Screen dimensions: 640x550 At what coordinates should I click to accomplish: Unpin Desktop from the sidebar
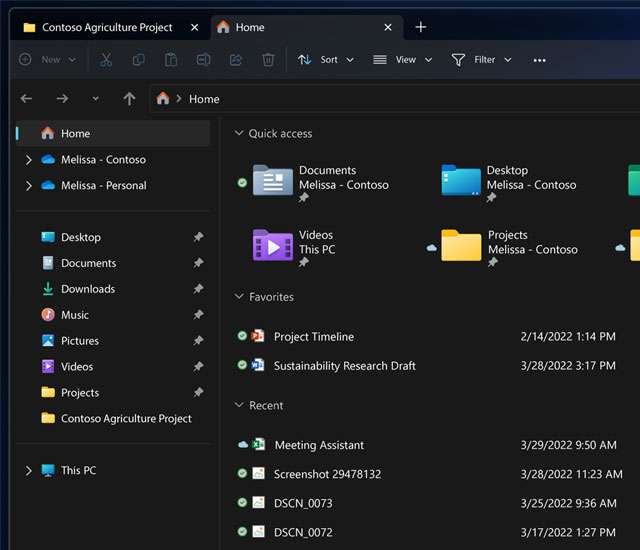point(198,238)
